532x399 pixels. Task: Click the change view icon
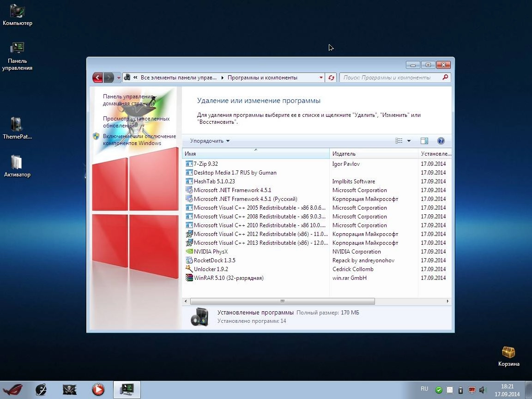pyautogui.click(x=399, y=141)
